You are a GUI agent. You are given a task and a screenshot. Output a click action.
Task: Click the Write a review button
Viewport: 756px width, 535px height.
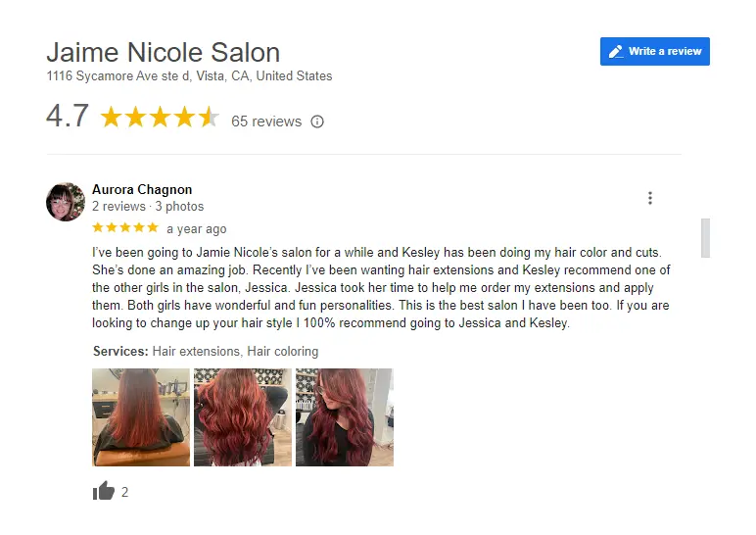pyautogui.click(x=654, y=51)
